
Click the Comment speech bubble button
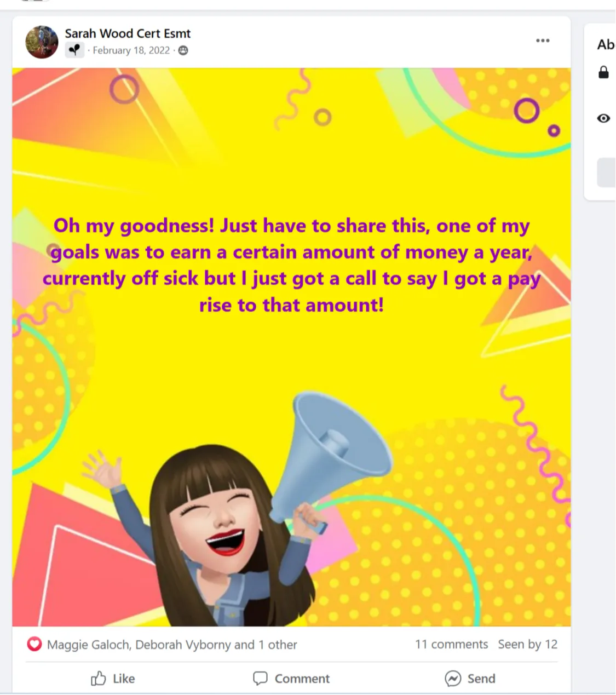click(291, 679)
